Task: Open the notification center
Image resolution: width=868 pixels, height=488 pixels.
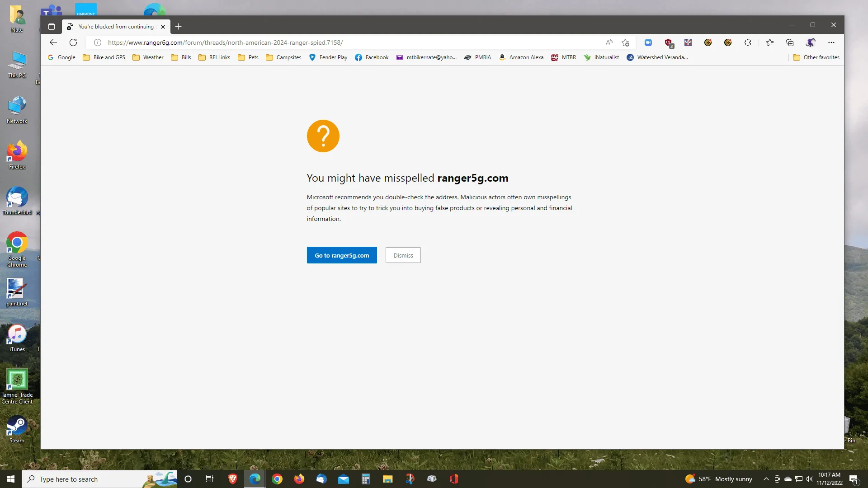Action: [854, 479]
